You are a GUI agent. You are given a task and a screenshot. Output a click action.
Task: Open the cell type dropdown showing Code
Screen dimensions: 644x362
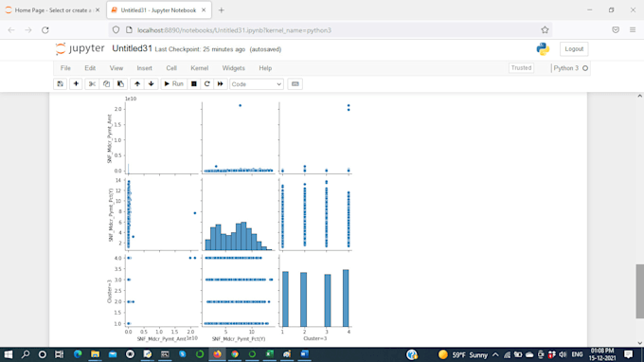pyautogui.click(x=257, y=84)
